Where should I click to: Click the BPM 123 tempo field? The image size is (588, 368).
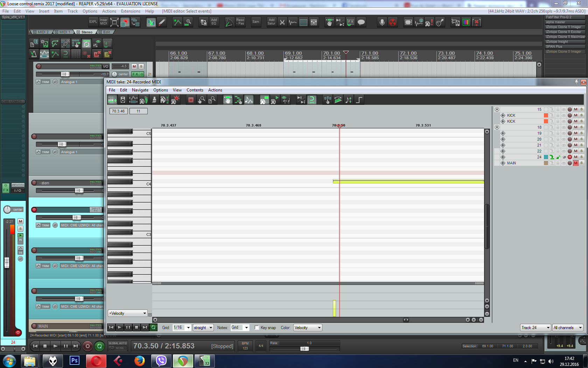point(245,346)
